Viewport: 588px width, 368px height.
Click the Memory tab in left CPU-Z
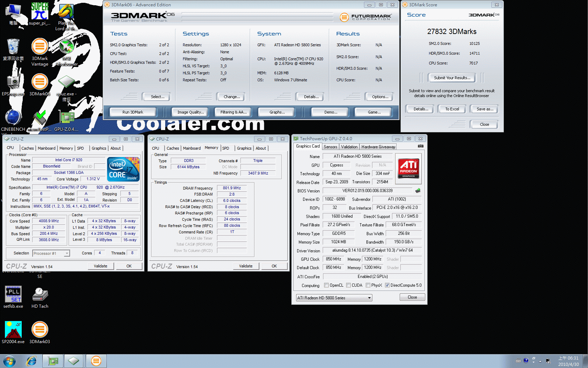click(66, 148)
